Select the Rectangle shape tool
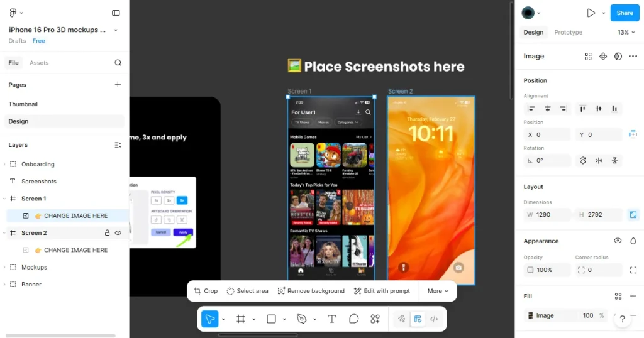644x338 pixels. pyautogui.click(x=271, y=319)
